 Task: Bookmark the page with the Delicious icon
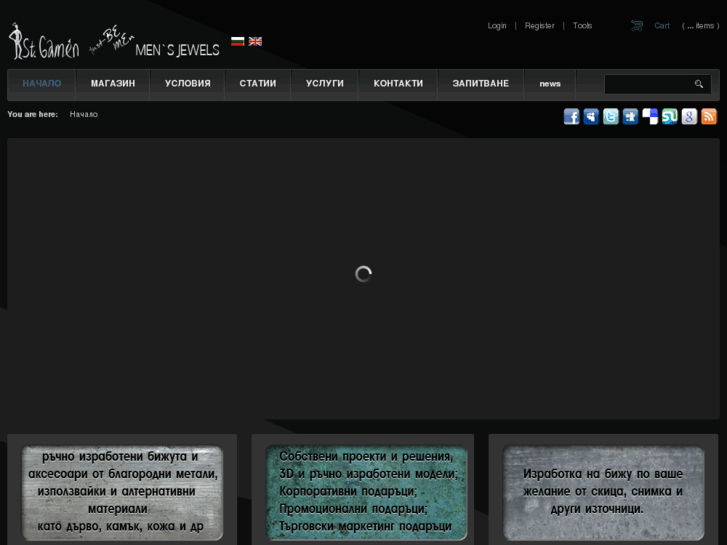click(650, 116)
